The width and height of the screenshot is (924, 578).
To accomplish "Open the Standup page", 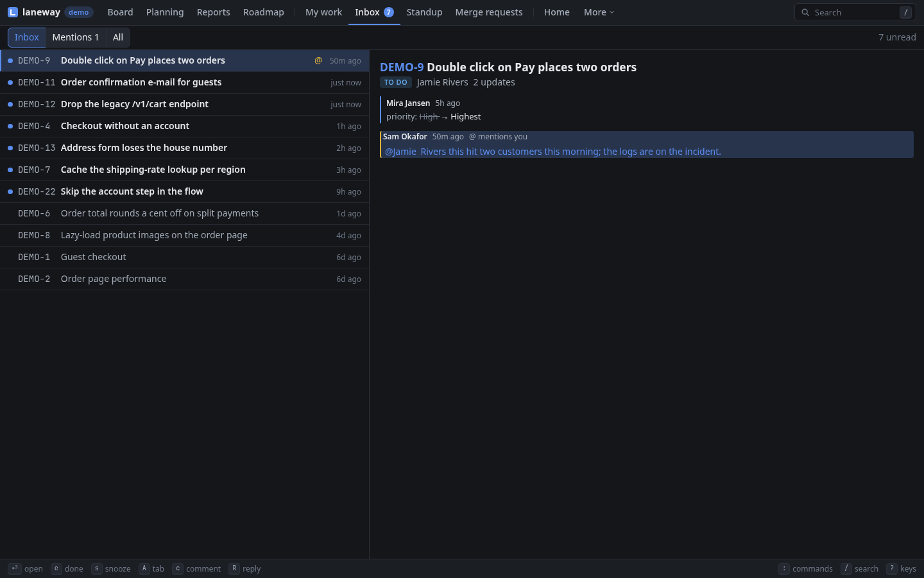I will 424,12.
